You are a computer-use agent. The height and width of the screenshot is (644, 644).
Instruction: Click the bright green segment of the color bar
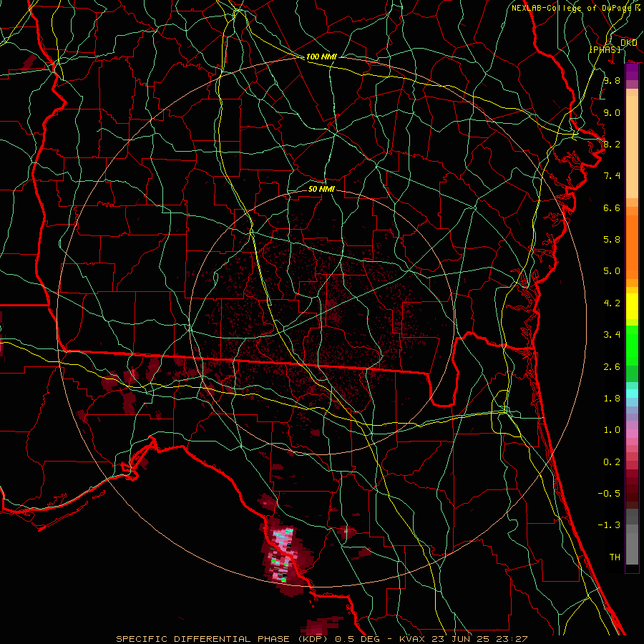pos(632,346)
